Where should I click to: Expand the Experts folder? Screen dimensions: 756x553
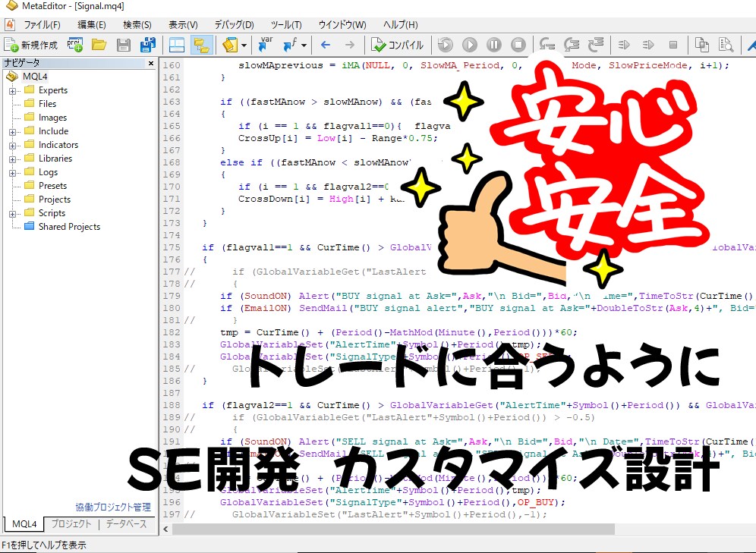point(13,91)
